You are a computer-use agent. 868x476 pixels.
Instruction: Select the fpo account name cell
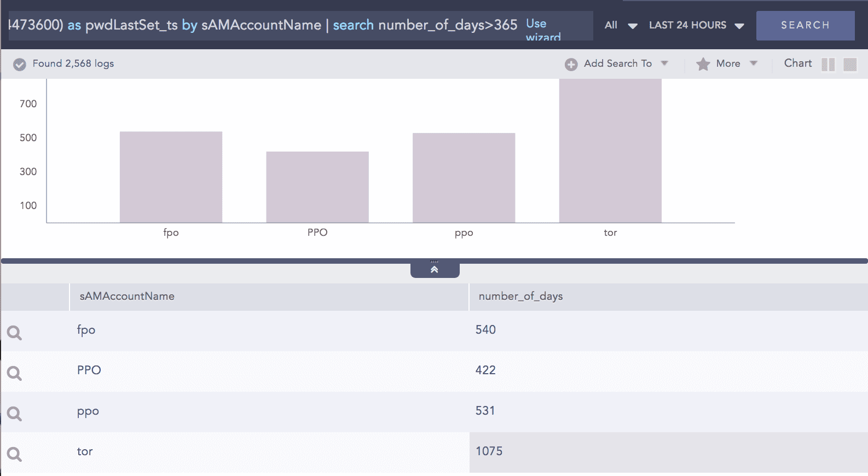tap(86, 330)
